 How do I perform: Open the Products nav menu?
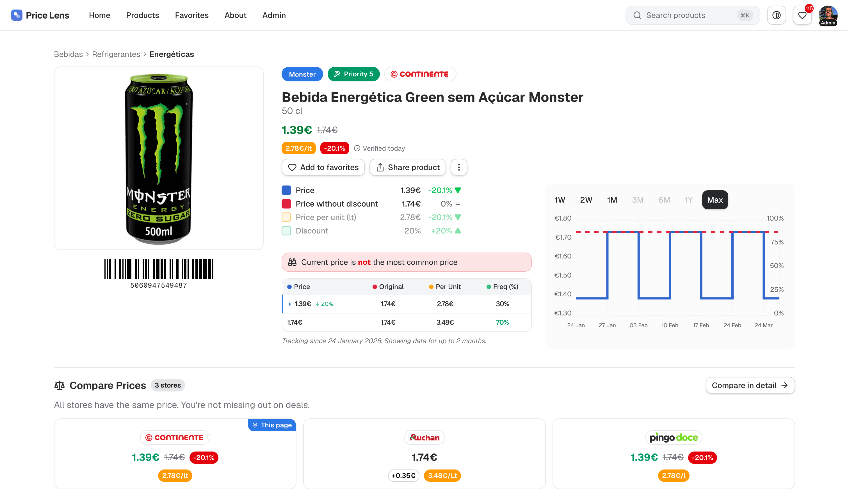(x=142, y=15)
